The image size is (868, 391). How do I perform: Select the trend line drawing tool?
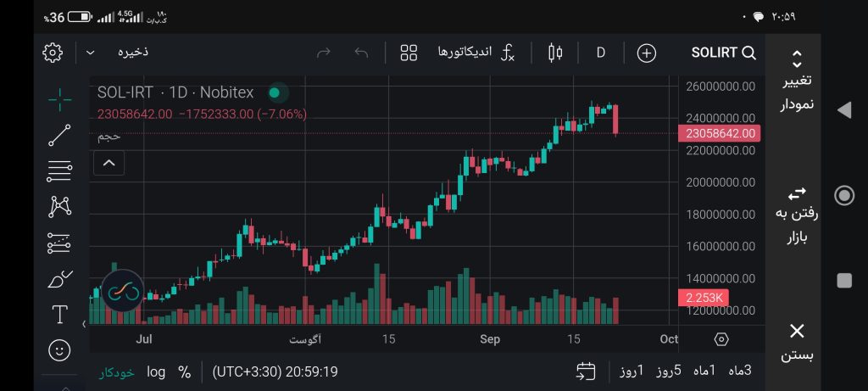pyautogui.click(x=60, y=135)
